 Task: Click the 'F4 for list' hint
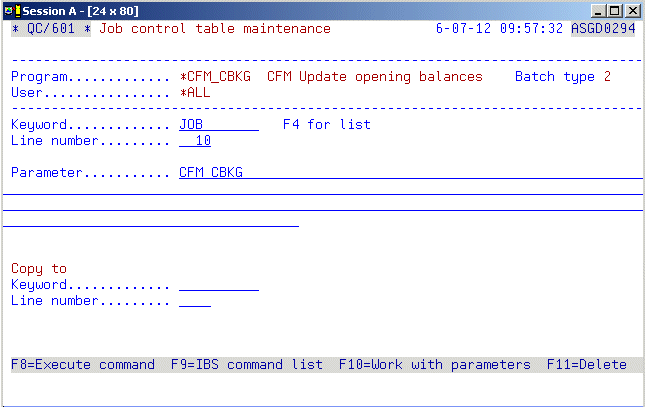point(326,125)
